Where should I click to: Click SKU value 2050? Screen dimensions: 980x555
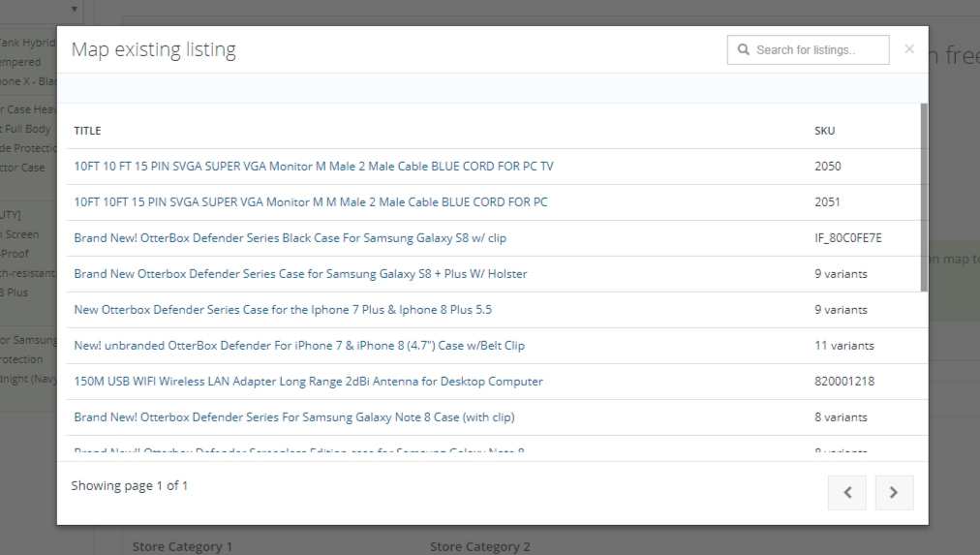828,167
